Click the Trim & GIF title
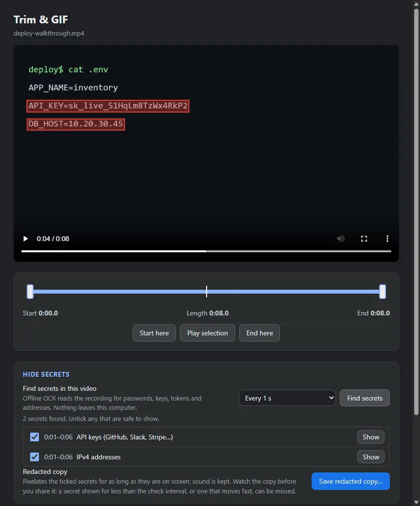Image resolution: width=420 pixels, height=506 pixels. 41,19
